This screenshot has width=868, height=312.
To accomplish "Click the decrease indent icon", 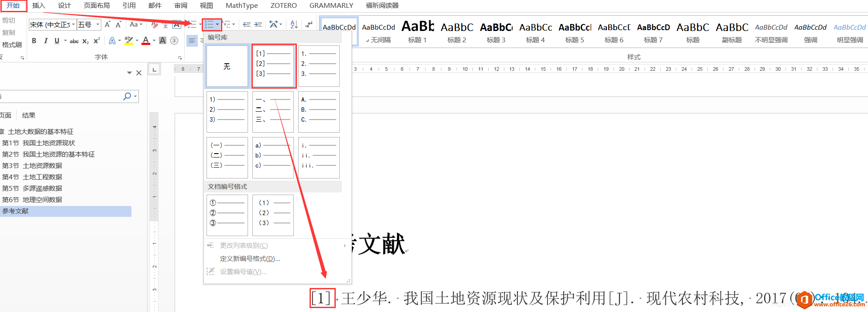I will [247, 24].
